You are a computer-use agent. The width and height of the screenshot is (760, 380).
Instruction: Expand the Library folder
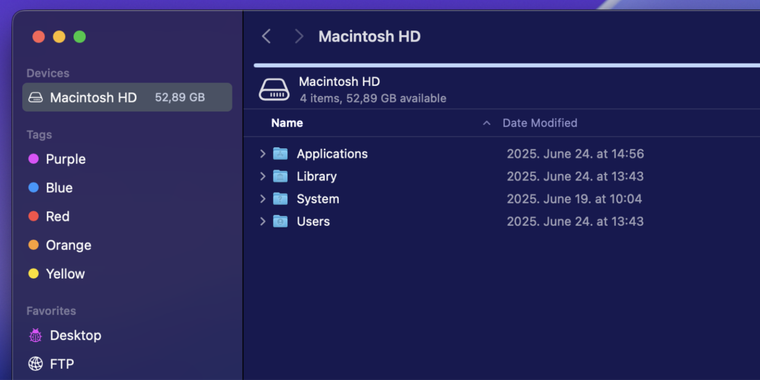tap(263, 176)
